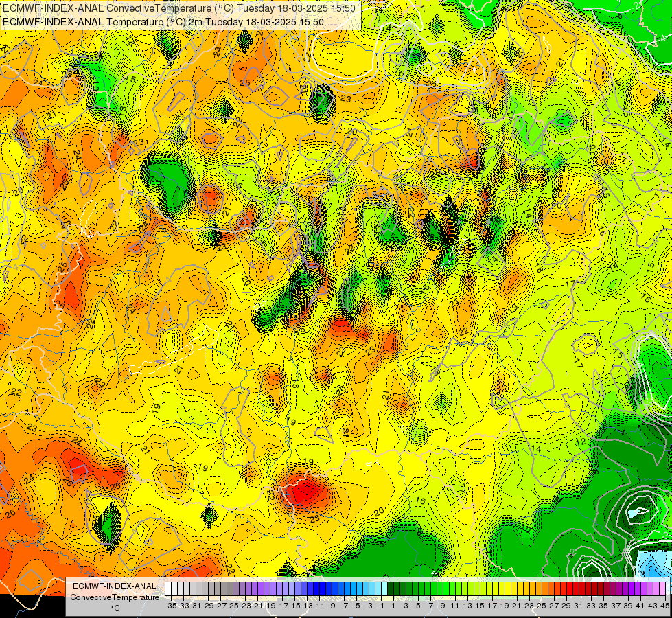Click the -5 value on the legend scale

[x=356, y=606]
